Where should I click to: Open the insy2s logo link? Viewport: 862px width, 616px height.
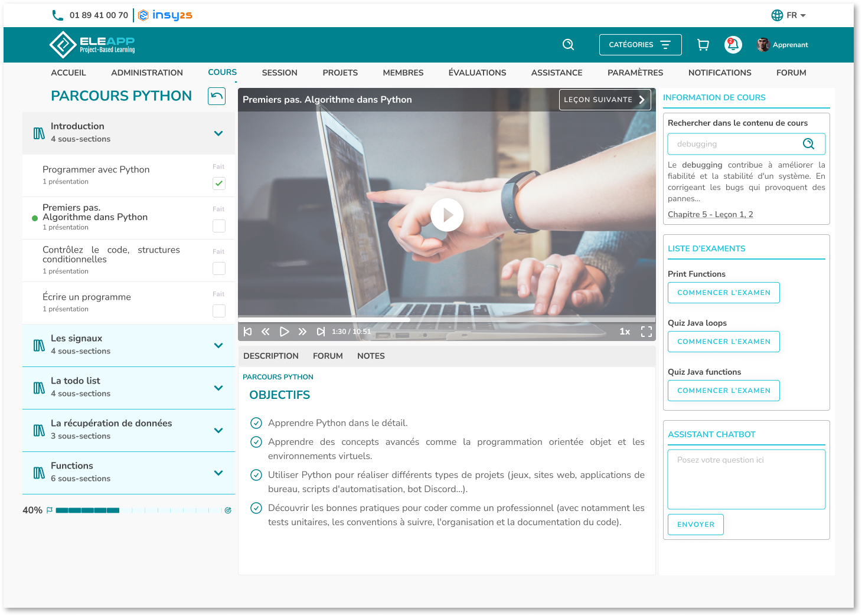coord(165,15)
